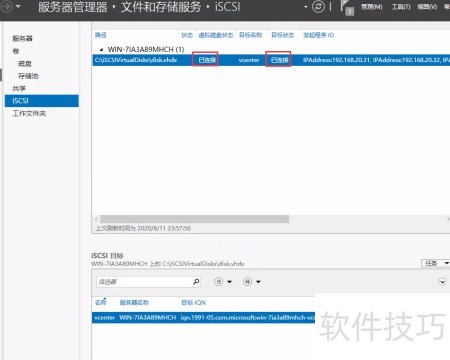Viewport: 450px width, 360px height.
Task: Sort by the 发起程序 ID column header
Action: pyautogui.click(x=318, y=35)
